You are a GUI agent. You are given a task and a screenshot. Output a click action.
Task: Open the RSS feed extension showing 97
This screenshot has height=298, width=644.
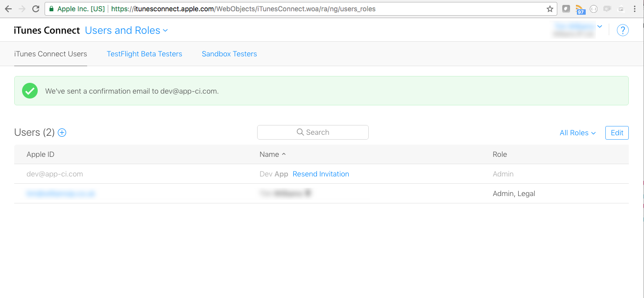tap(580, 9)
